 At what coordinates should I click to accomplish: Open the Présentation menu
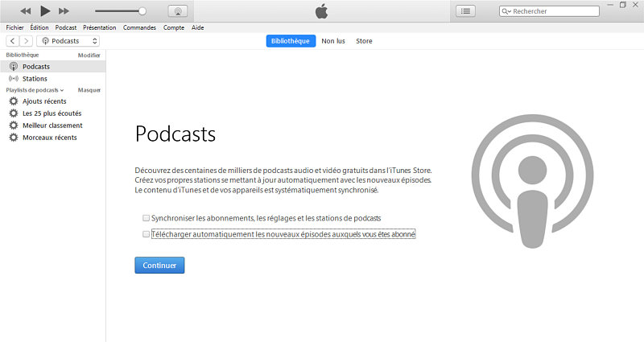pyautogui.click(x=99, y=27)
